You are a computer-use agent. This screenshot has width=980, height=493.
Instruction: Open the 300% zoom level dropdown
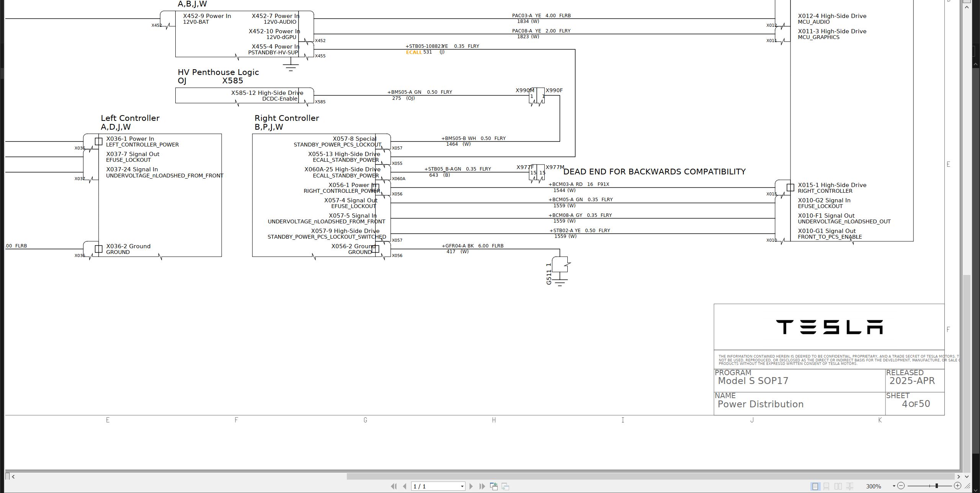pyautogui.click(x=894, y=486)
